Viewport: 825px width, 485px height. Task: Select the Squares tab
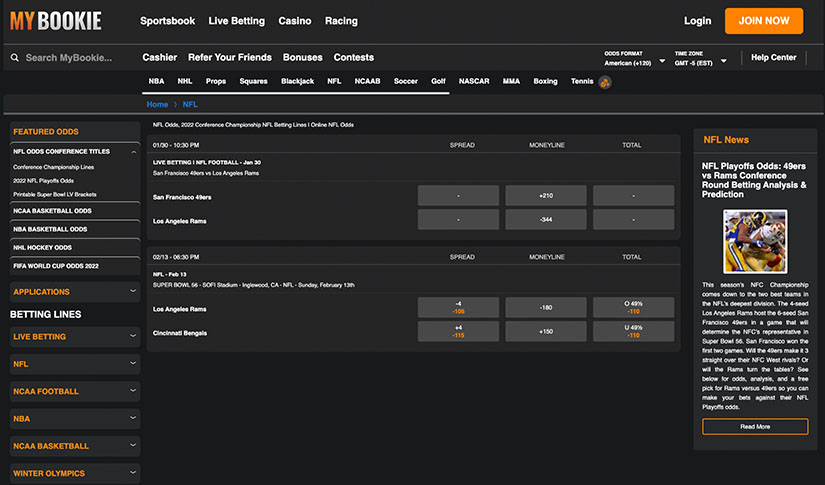tap(253, 81)
